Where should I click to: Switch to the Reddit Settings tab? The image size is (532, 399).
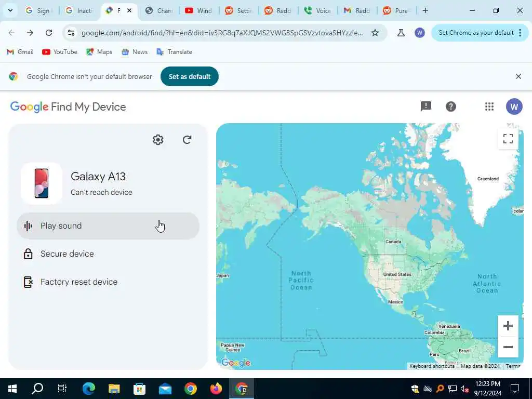tap(238, 10)
